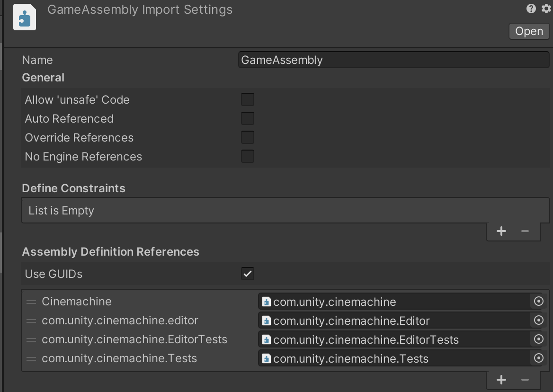
Task: Open the inspector help icon
Action: click(x=531, y=9)
